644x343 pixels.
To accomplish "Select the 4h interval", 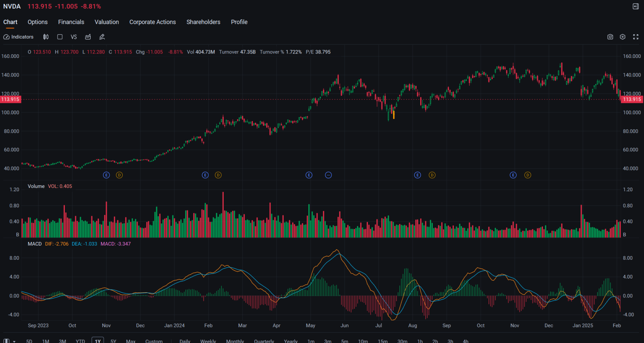I will [x=466, y=341].
